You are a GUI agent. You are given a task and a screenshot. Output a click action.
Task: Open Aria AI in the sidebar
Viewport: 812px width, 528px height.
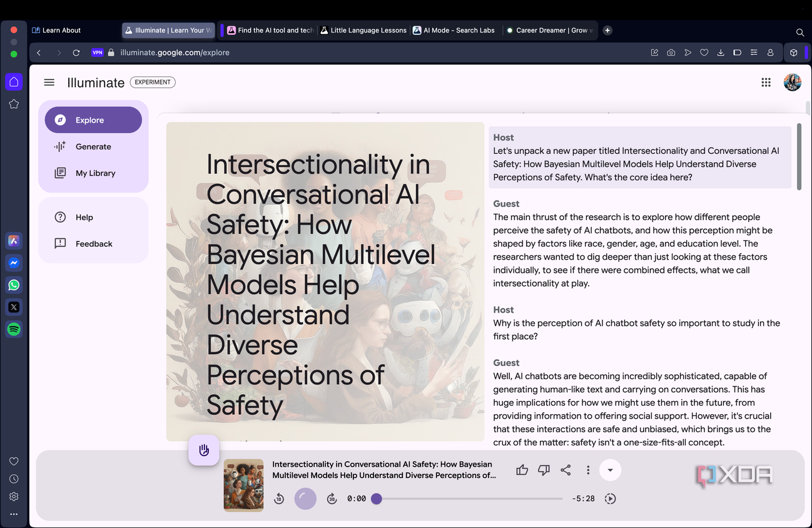point(14,241)
